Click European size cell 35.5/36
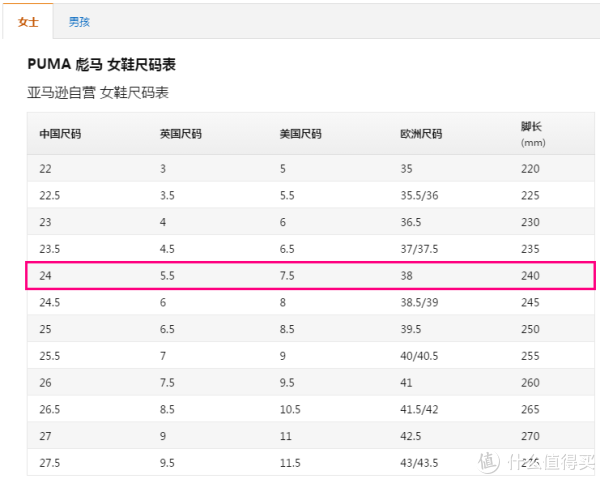The height and width of the screenshot is (479, 600). (419, 196)
